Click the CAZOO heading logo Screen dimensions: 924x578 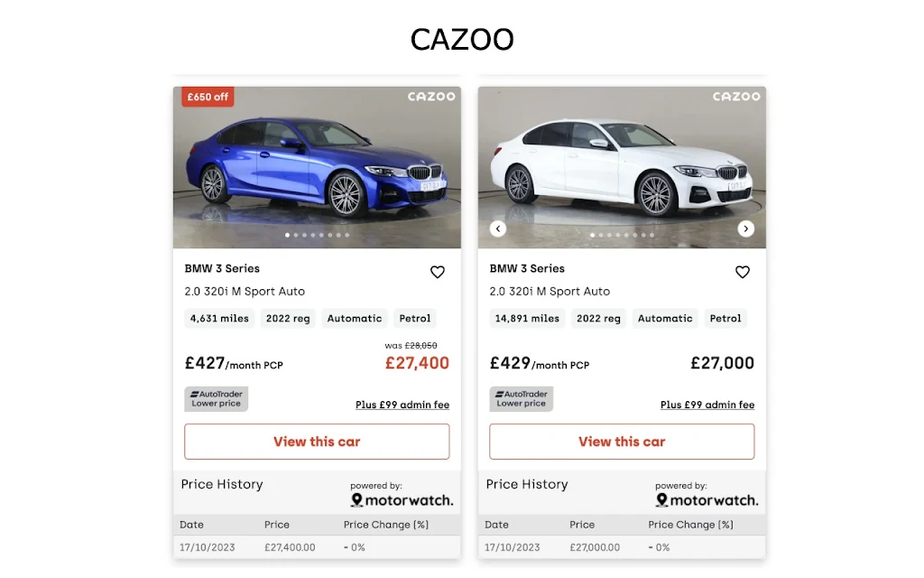(x=462, y=40)
